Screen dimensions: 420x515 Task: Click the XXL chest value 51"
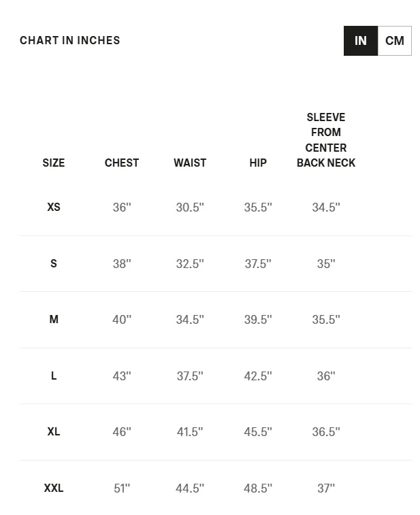(122, 488)
